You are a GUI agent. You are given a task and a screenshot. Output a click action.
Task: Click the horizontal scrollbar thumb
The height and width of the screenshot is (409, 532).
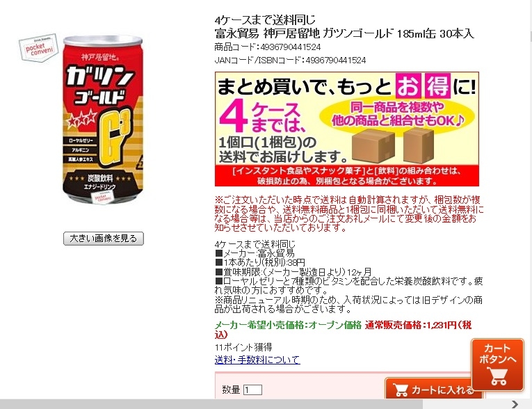[211, 404]
